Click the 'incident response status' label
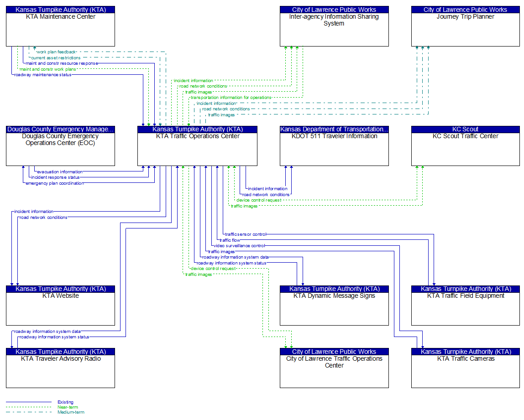This screenshot has width=524, height=420. pos(56,177)
